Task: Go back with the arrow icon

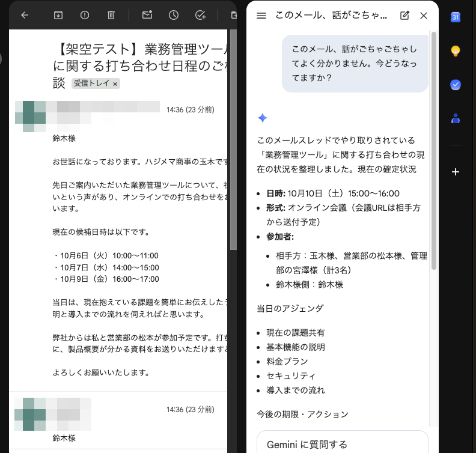Action: pyautogui.click(x=25, y=15)
